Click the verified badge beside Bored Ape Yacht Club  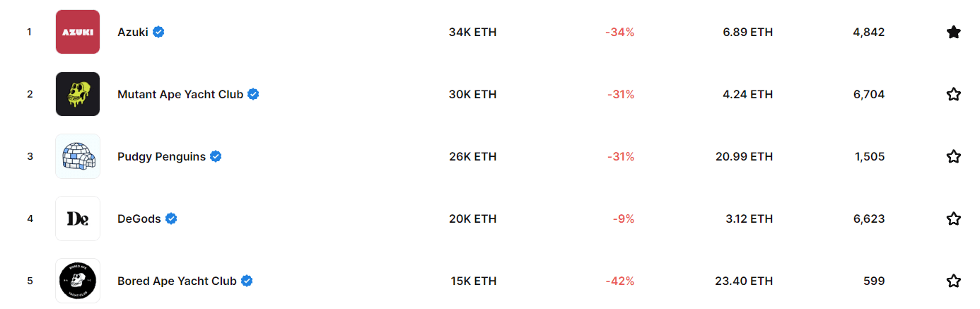coord(247,281)
